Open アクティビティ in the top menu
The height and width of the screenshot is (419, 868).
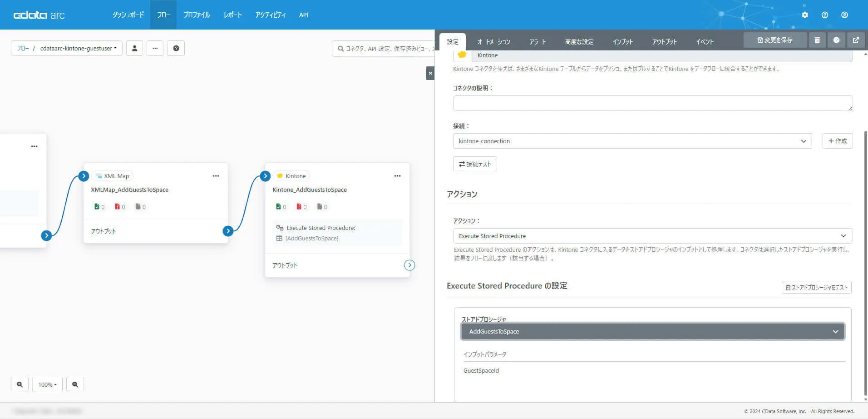(x=270, y=15)
